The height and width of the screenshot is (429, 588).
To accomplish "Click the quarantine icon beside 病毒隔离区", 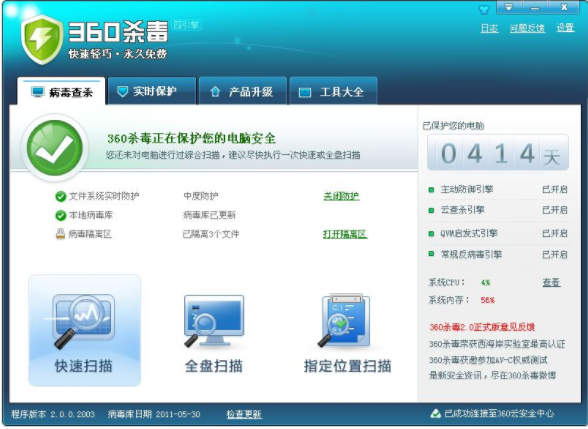I will 60,234.
